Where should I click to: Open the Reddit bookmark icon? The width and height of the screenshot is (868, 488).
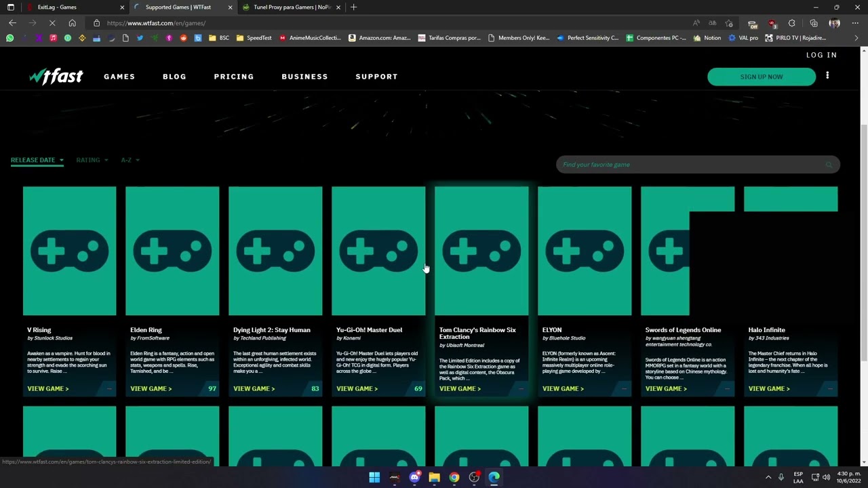pyautogui.click(x=183, y=38)
